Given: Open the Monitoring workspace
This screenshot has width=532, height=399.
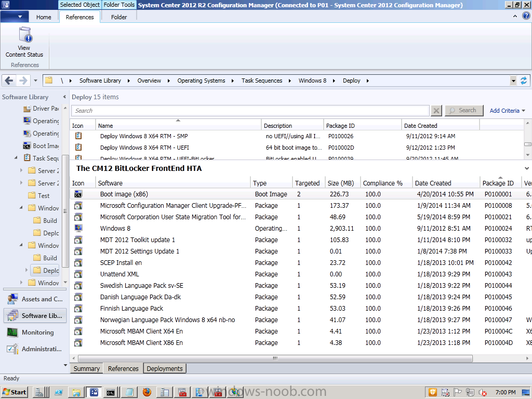Looking at the screenshot, I should point(35,332).
